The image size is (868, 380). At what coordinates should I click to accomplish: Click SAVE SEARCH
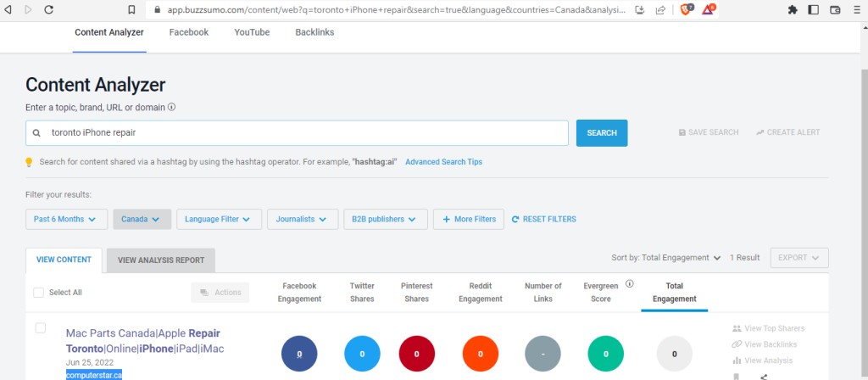[709, 132]
